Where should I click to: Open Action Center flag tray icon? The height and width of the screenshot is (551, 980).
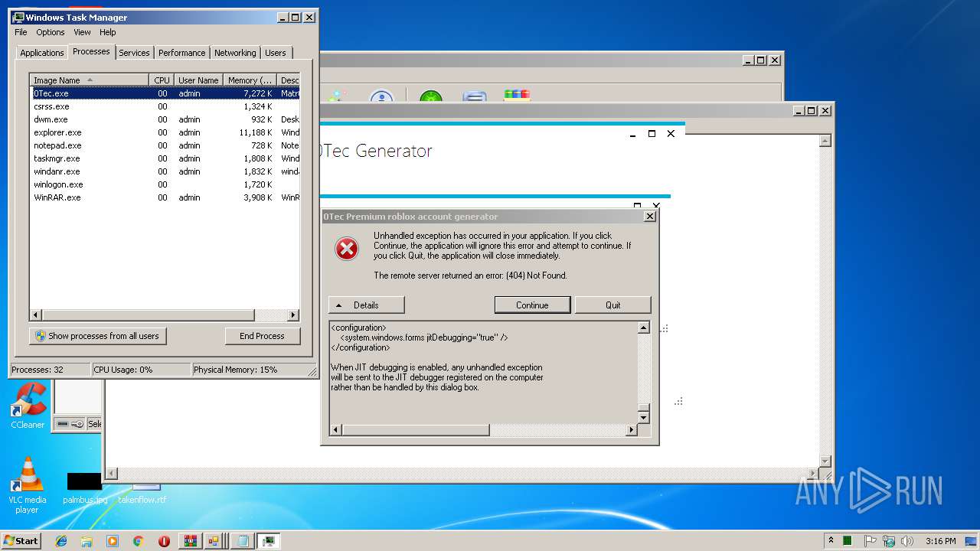[870, 541]
